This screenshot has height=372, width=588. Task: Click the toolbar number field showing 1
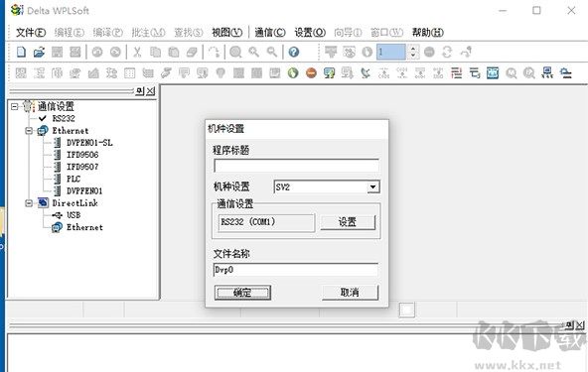tap(391, 52)
